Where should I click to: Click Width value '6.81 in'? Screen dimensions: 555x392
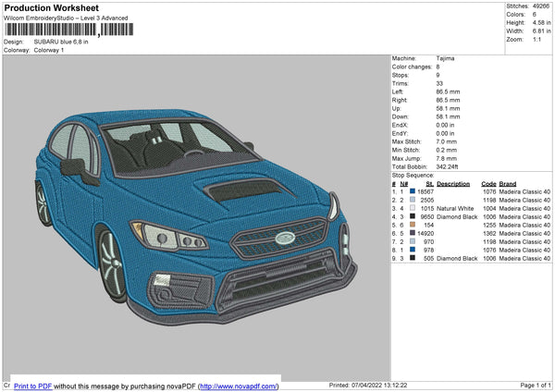point(541,31)
